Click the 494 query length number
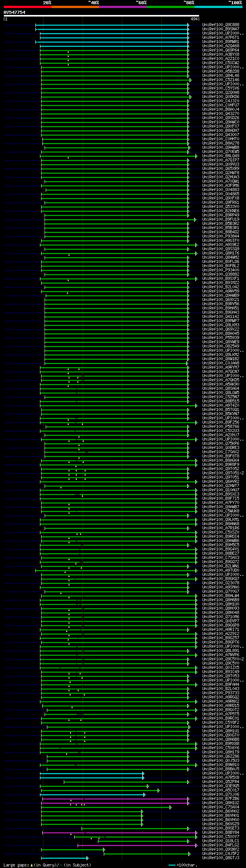This screenshot has width=246, height=868. (194, 19)
